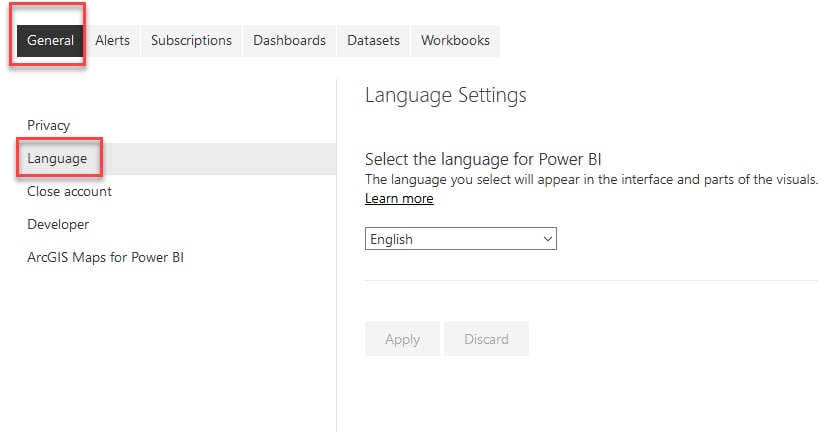
Task: Click the language interface description text
Action: [x=591, y=179]
